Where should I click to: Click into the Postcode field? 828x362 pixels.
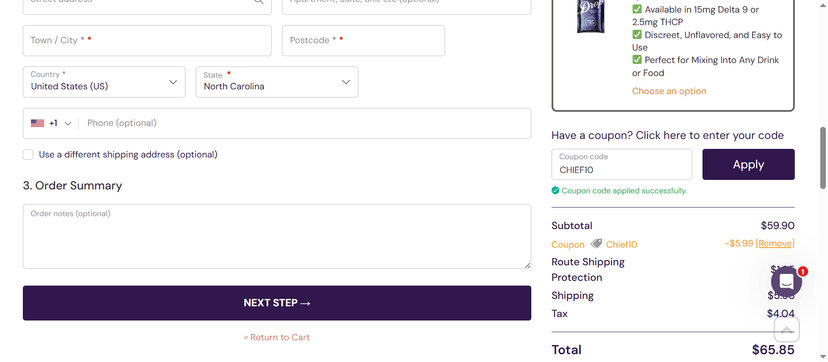[363, 41]
